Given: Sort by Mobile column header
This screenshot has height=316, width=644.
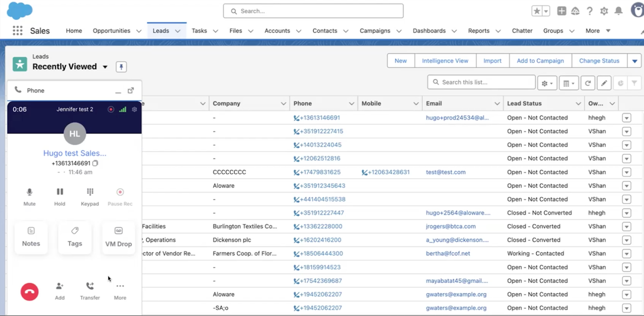Looking at the screenshot, I should pyautogui.click(x=371, y=103).
